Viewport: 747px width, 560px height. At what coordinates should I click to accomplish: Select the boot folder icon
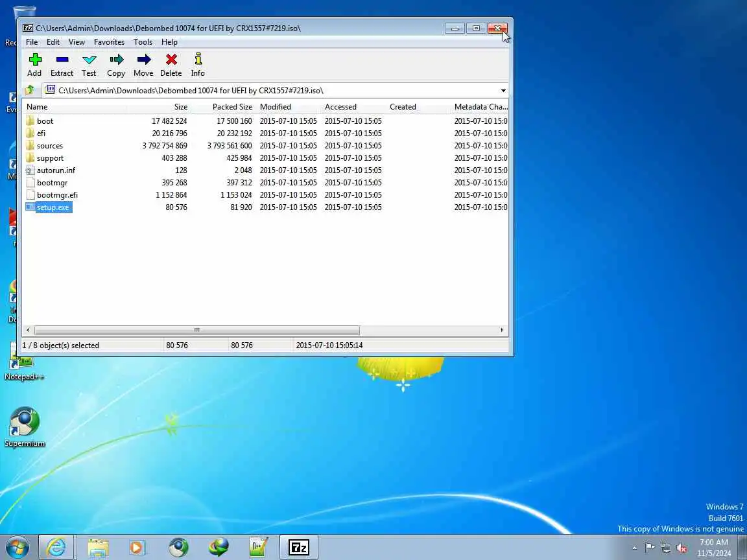pos(30,121)
